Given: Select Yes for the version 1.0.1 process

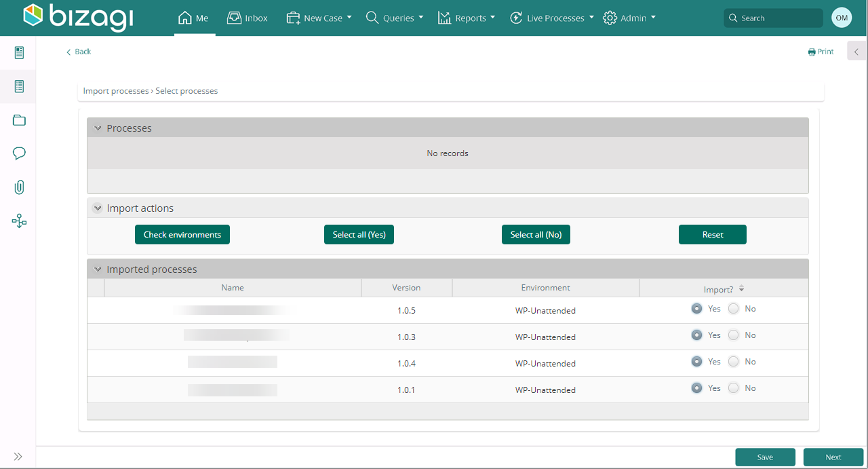Looking at the screenshot, I should tap(696, 388).
